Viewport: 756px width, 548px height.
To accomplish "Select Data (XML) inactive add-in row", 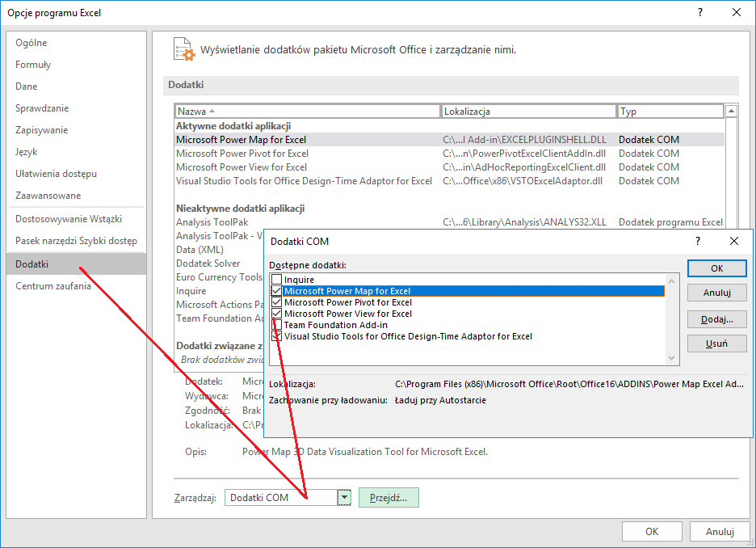I will 199,250.
